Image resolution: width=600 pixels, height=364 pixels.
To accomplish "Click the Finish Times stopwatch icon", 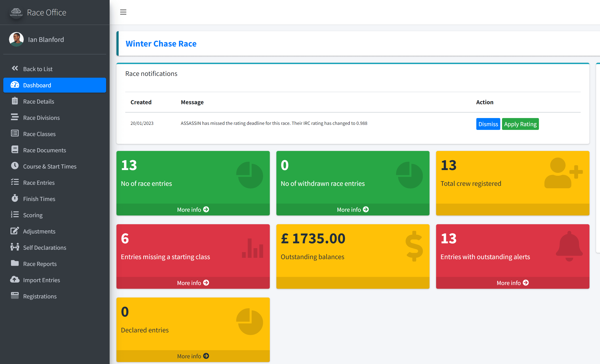I will (15, 198).
